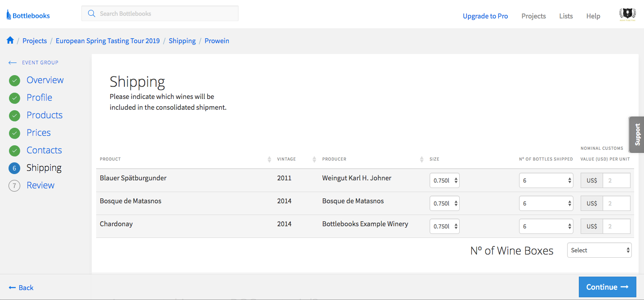Viewport: 644px width, 300px height.
Task: Sort by Producer column arrows
Action: pos(422,159)
